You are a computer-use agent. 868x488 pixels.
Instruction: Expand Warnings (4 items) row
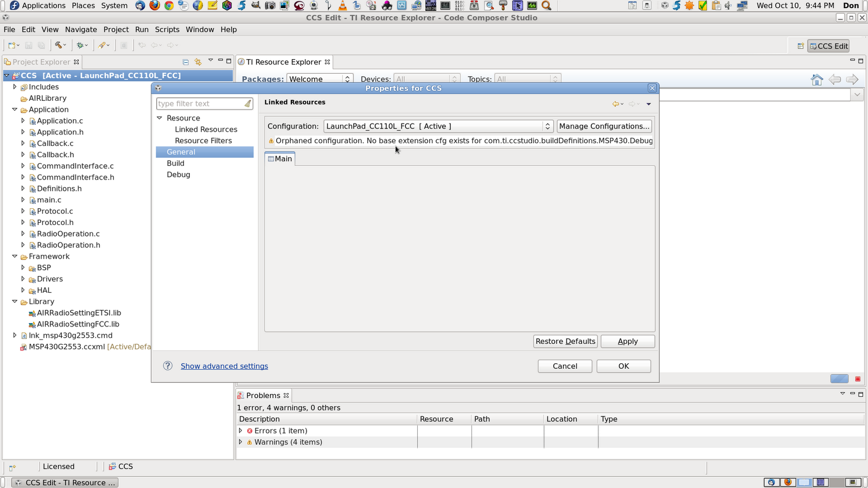pos(240,442)
